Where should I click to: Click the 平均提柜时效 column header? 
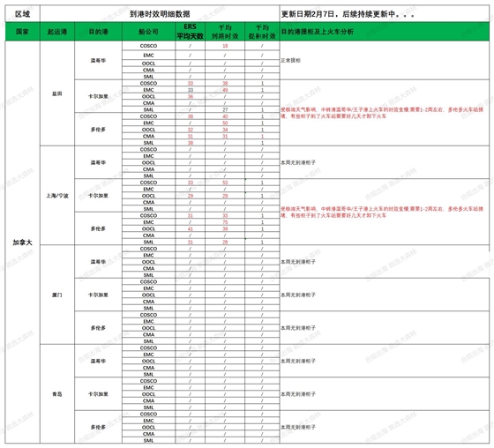tap(262, 32)
